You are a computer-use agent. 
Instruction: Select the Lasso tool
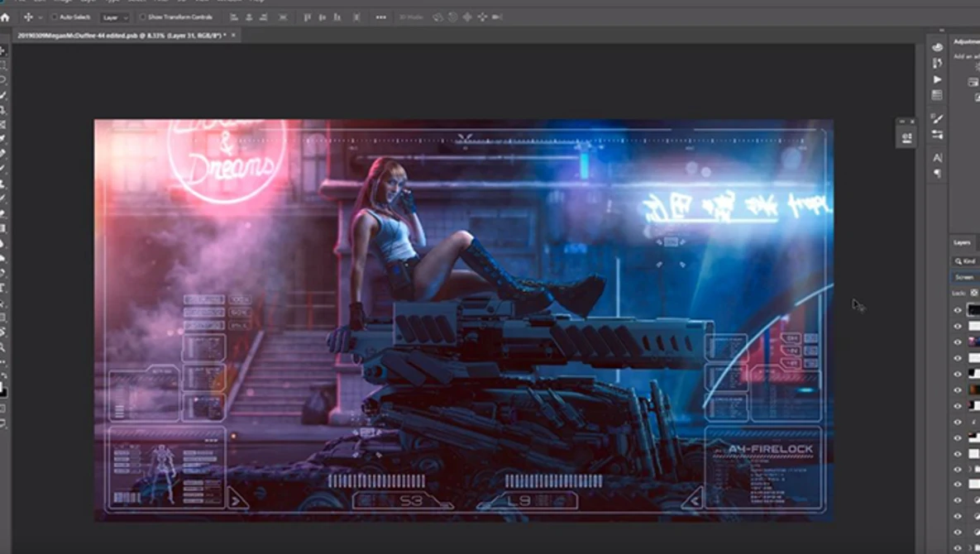[3, 80]
